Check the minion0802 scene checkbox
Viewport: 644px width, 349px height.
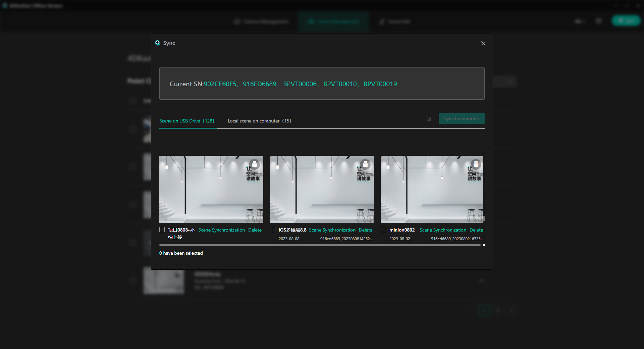point(383,230)
